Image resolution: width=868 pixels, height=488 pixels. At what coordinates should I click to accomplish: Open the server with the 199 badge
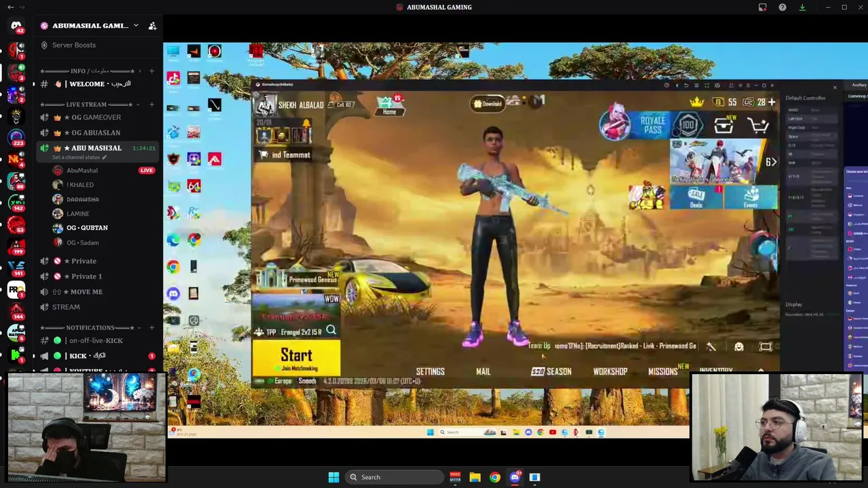pyautogui.click(x=16, y=246)
